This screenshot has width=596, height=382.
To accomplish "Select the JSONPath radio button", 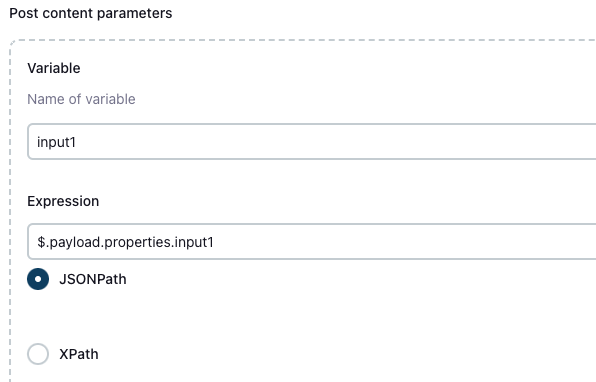I will 38,279.
